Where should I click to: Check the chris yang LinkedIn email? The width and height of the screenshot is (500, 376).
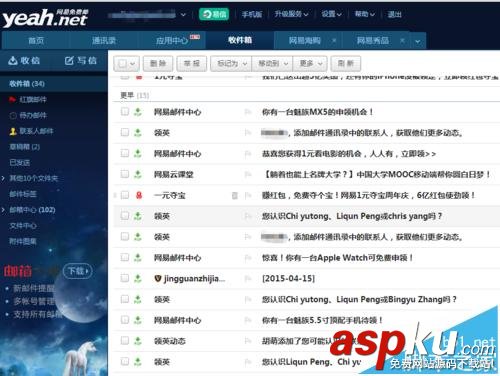tap(125, 216)
